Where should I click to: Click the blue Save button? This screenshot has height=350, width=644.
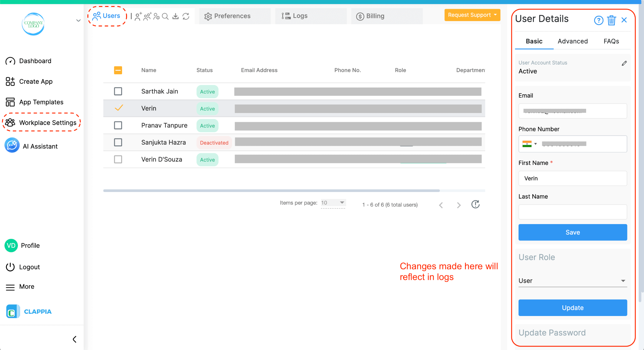572,232
